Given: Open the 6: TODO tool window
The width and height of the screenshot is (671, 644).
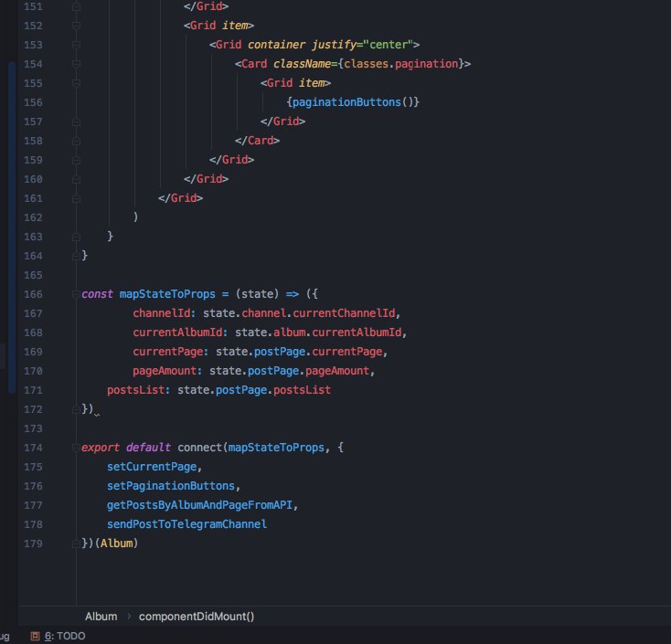Looking at the screenshot, I should point(65,636).
